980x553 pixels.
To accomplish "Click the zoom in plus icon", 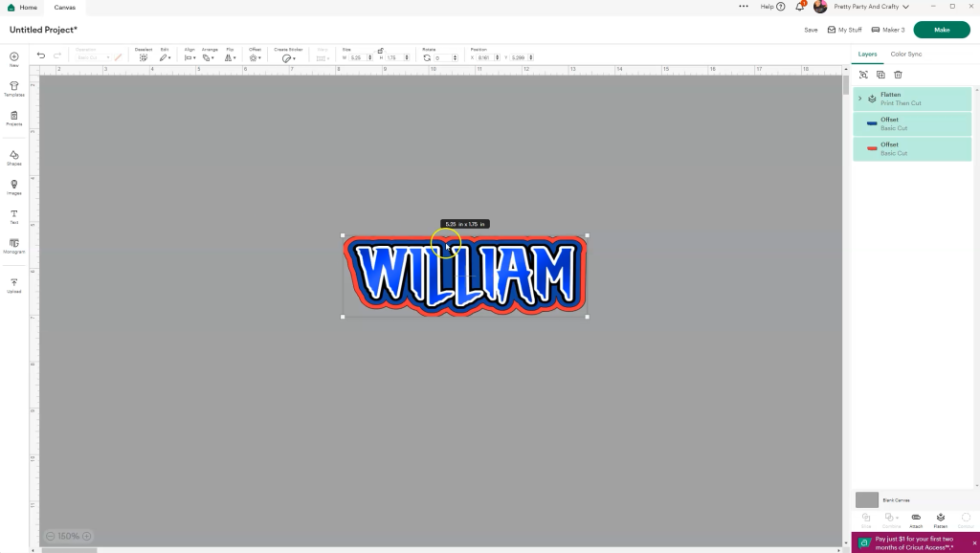I will click(87, 536).
